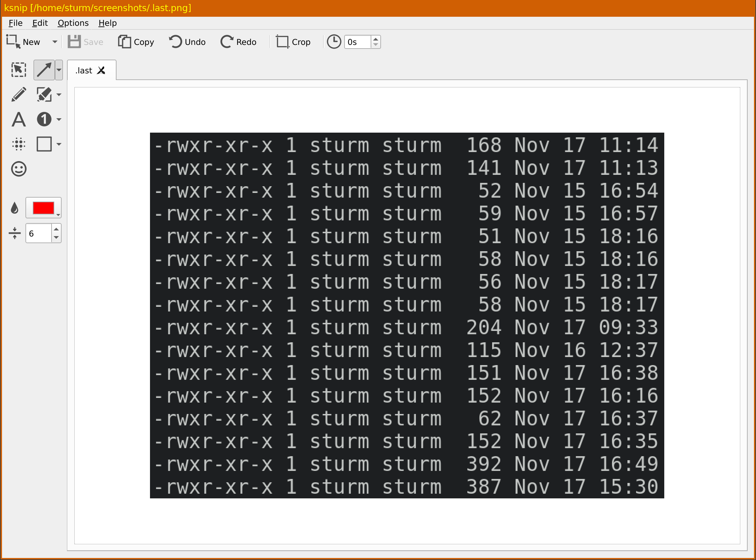This screenshot has height=560, width=756.
Task: Select the arrow annotation tool
Action: tap(44, 70)
